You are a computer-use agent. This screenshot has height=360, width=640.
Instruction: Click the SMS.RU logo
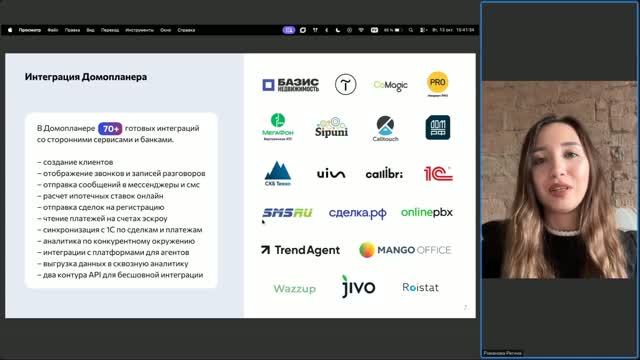[x=287, y=213]
